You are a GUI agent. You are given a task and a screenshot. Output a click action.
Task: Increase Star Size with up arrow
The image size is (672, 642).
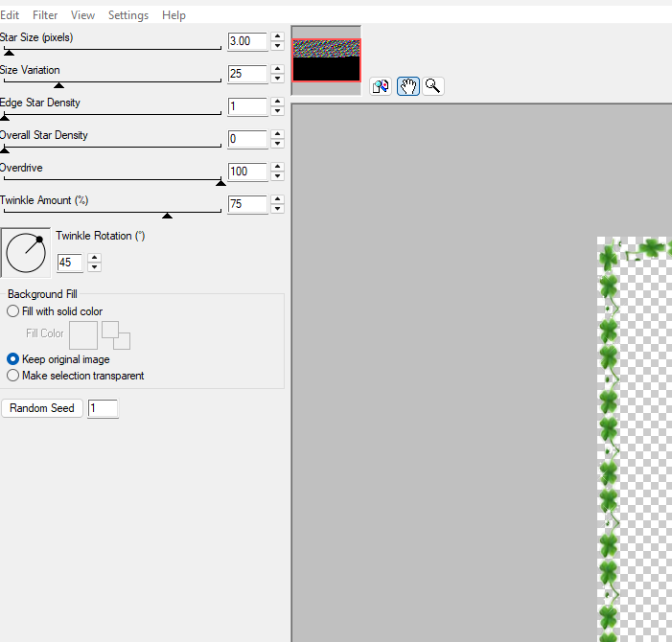pos(278,36)
